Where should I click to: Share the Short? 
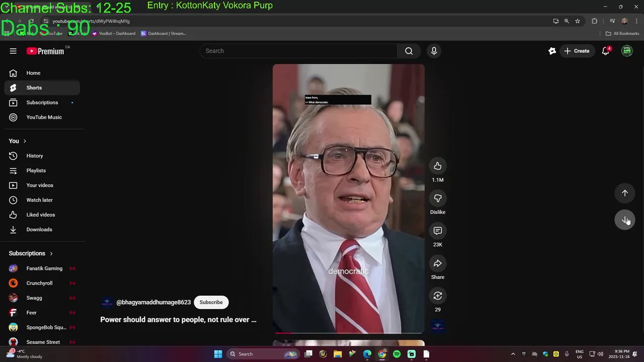point(438,263)
